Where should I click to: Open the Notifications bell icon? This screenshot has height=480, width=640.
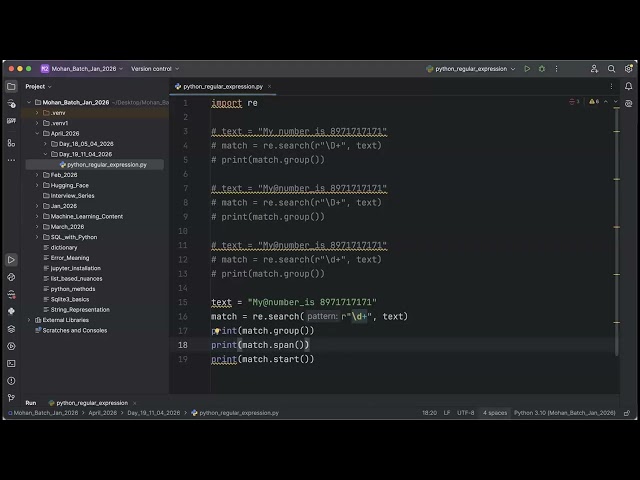[x=629, y=86]
